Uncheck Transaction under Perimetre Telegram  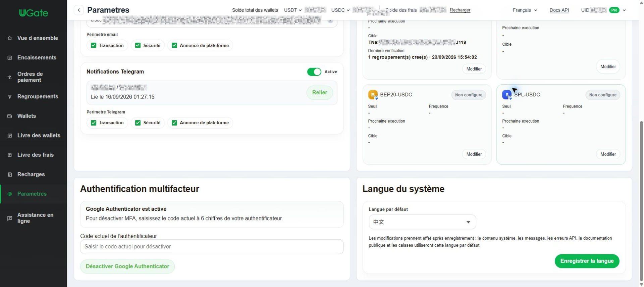pyautogui.click(x=94, y=123)
